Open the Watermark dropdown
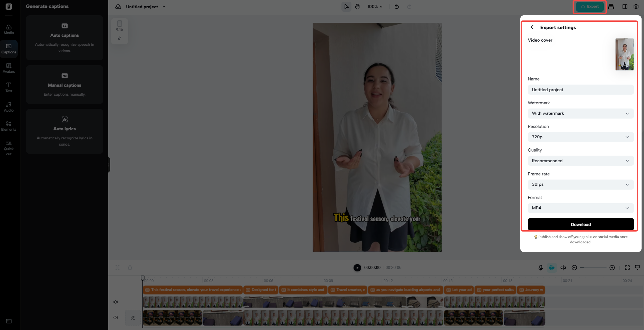 581,113
